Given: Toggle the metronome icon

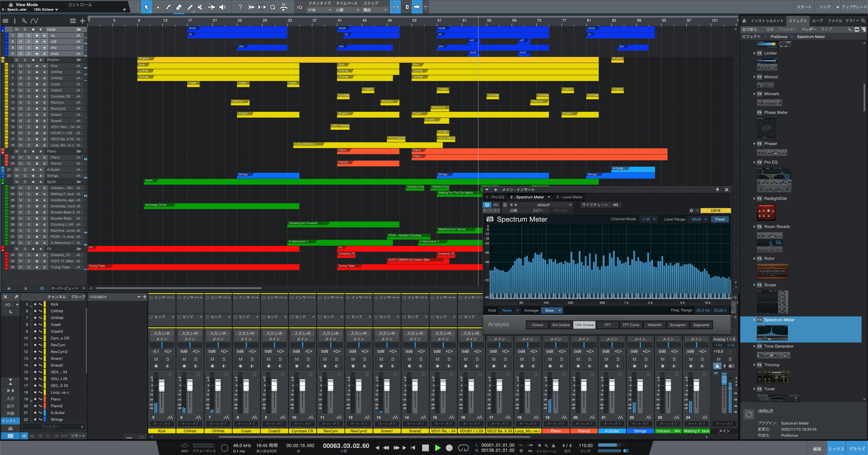Looking at the screenshot, I should pos(553,445).
